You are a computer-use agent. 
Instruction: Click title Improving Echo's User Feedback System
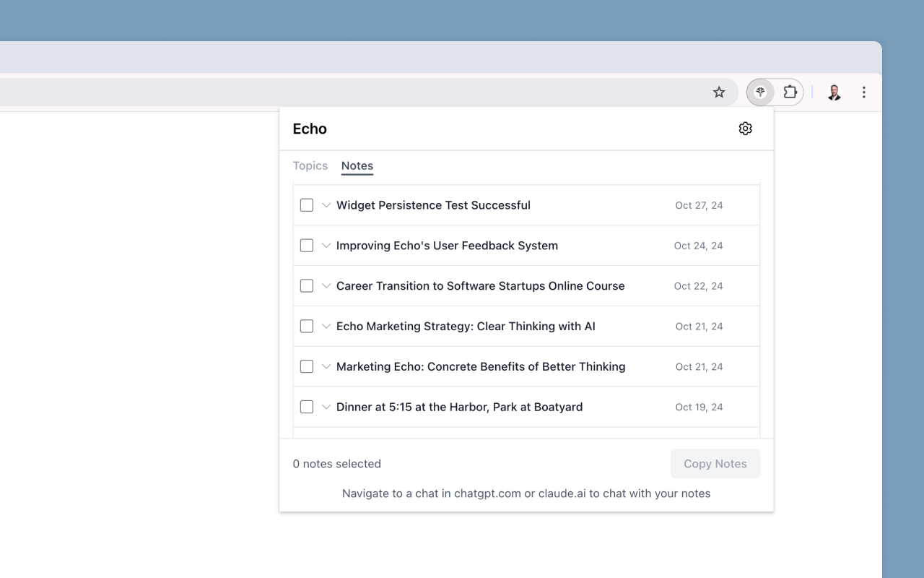pos(447,246)
